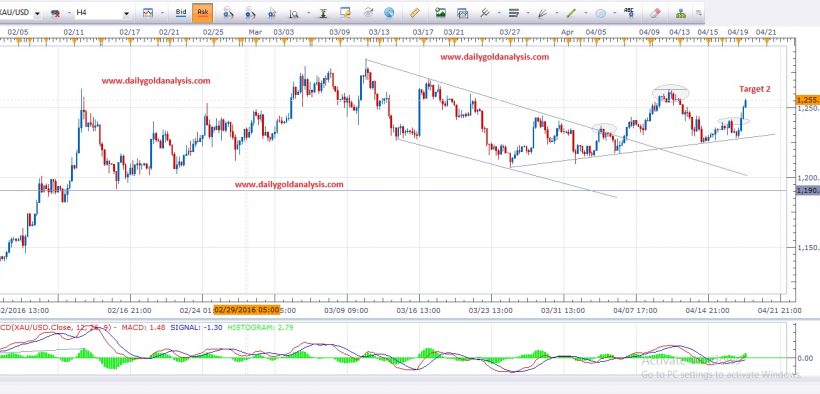Screen dimensions: 820x394
Task: Click the 1,190 horizontal line price tag
Action: [x=807, y=190]
